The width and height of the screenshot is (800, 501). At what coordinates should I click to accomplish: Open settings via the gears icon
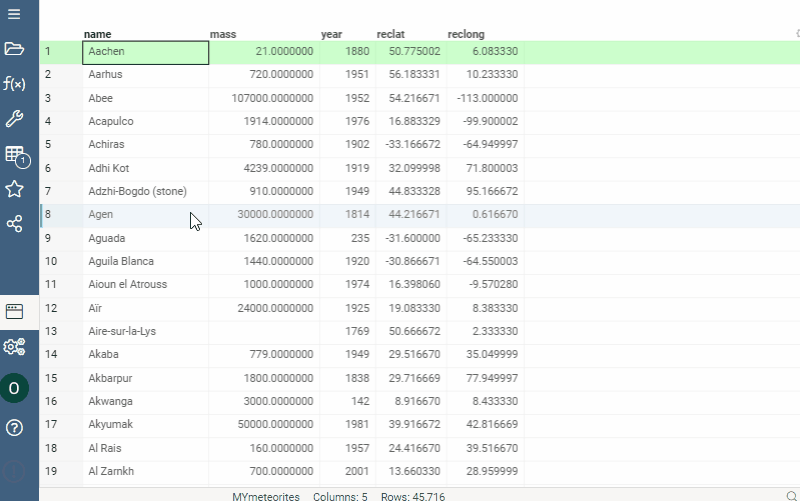click(x=14, y=347)
